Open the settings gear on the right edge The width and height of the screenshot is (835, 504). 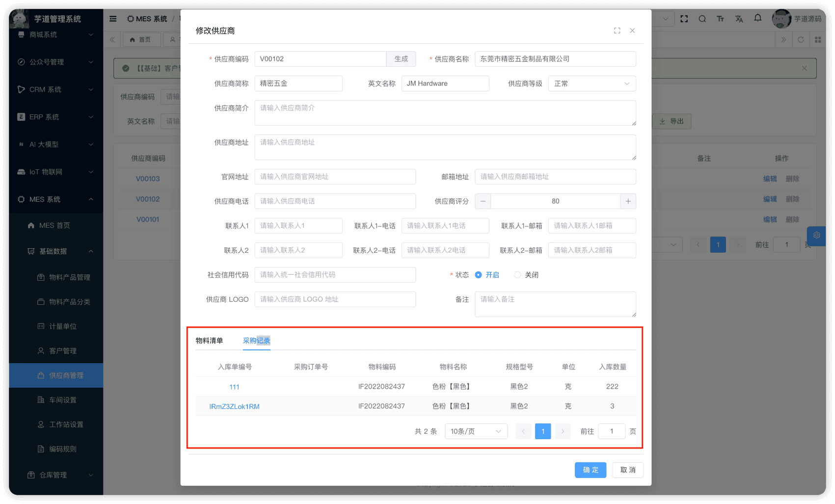(816, 236)
